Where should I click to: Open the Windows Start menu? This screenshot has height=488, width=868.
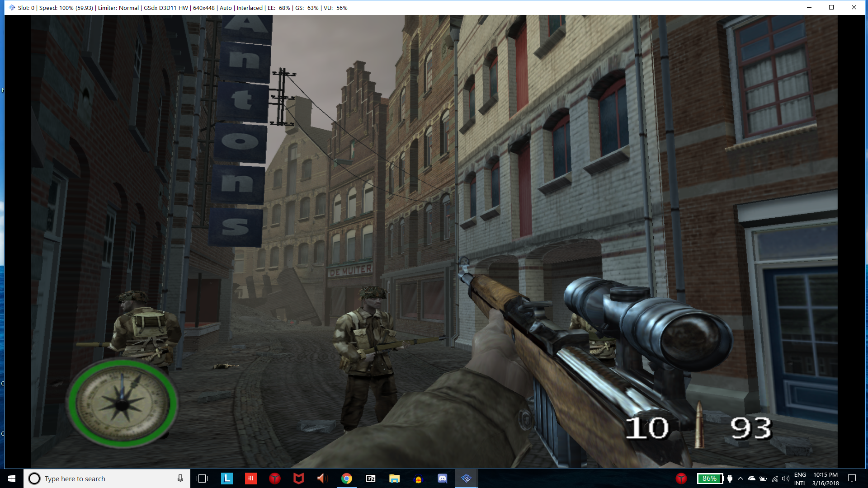tap(12, 479)
